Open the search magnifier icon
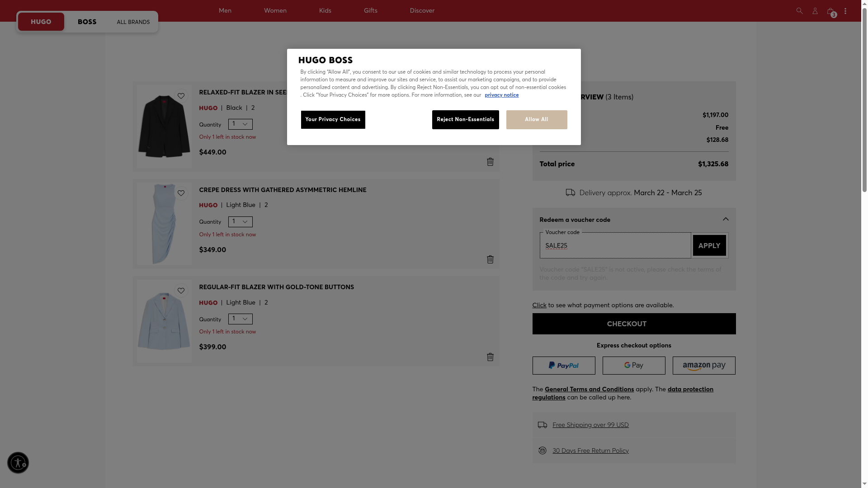868x488 pixels. point(799,11)
